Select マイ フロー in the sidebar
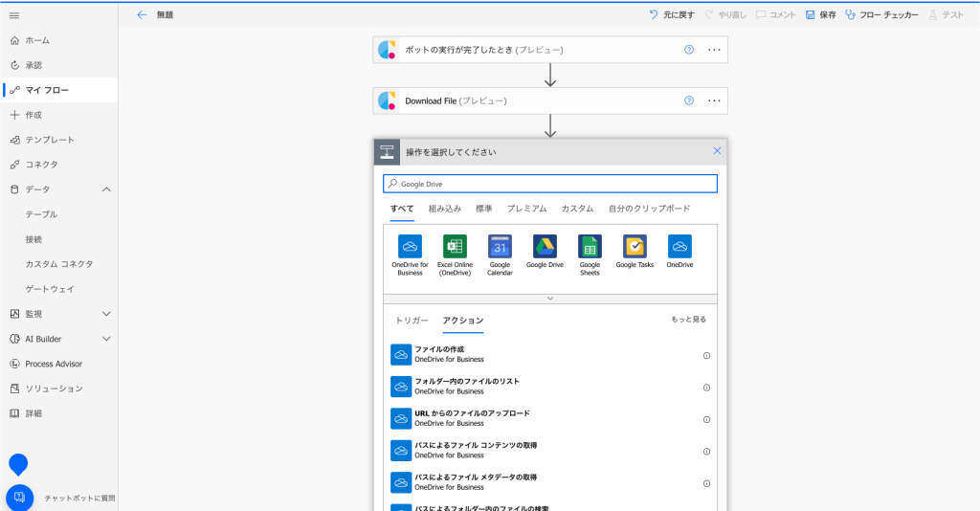Image resolution: width=980 pixels, height=511 pixels. pos(58,90)
